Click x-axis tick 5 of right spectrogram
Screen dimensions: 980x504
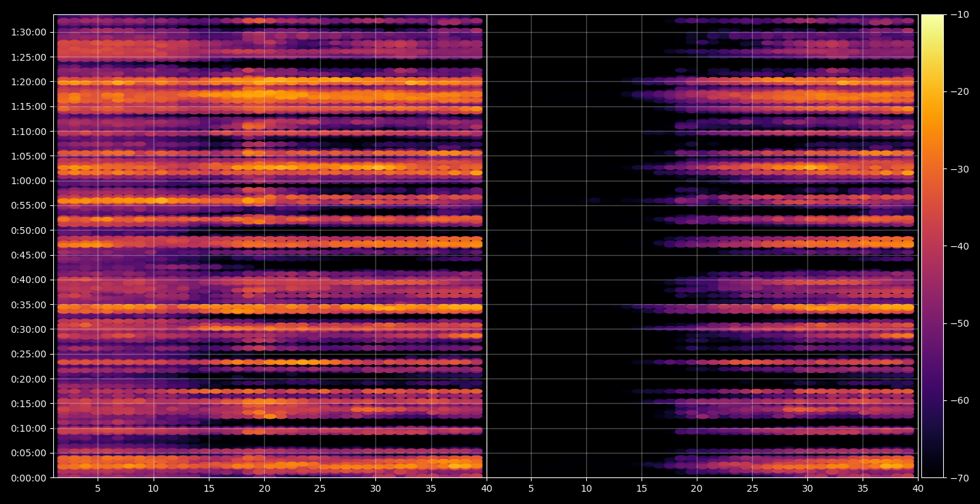click(x=531, y=488)
